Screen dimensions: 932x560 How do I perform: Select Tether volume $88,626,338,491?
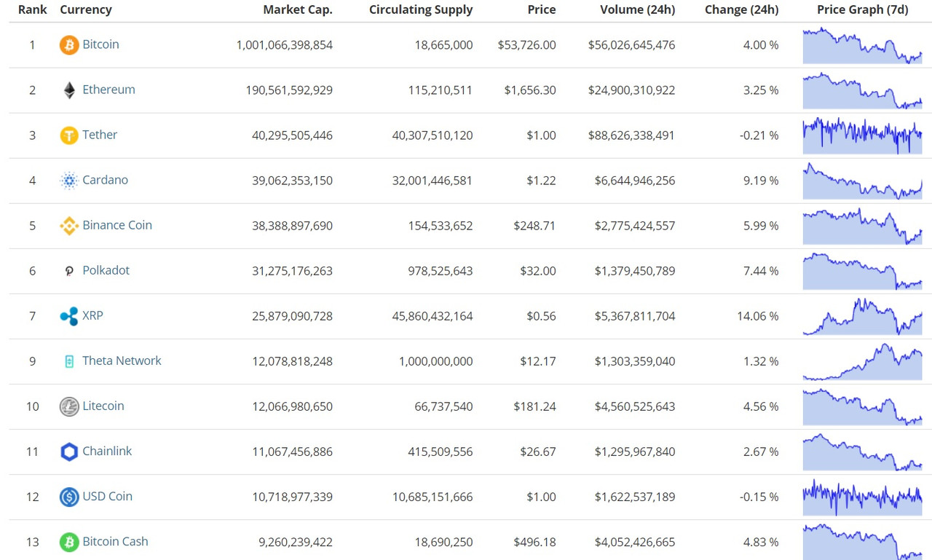click(x=632, y=135)
